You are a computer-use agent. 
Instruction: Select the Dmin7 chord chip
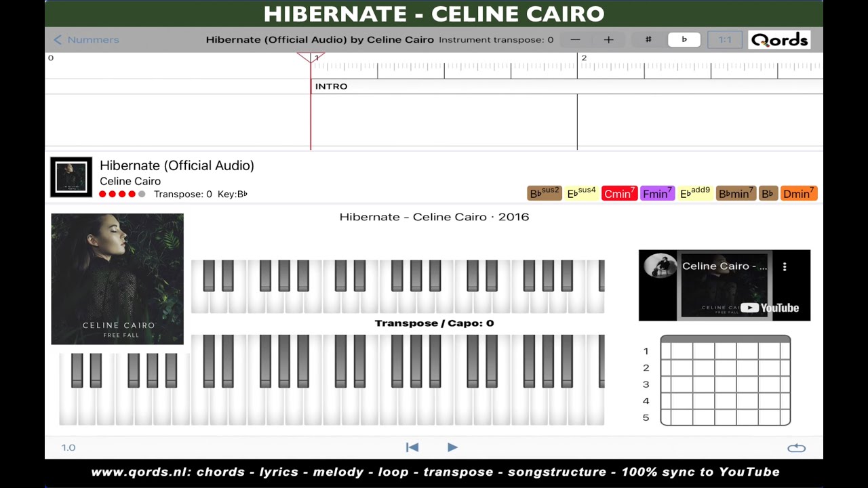(x=799, y=193)
